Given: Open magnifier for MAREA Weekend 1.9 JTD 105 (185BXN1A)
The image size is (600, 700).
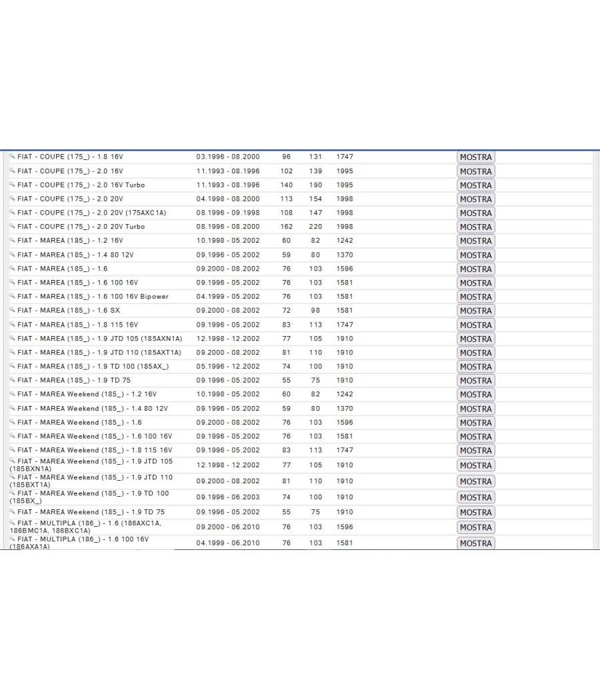Looking at the screenshot, I should (13, 461).
